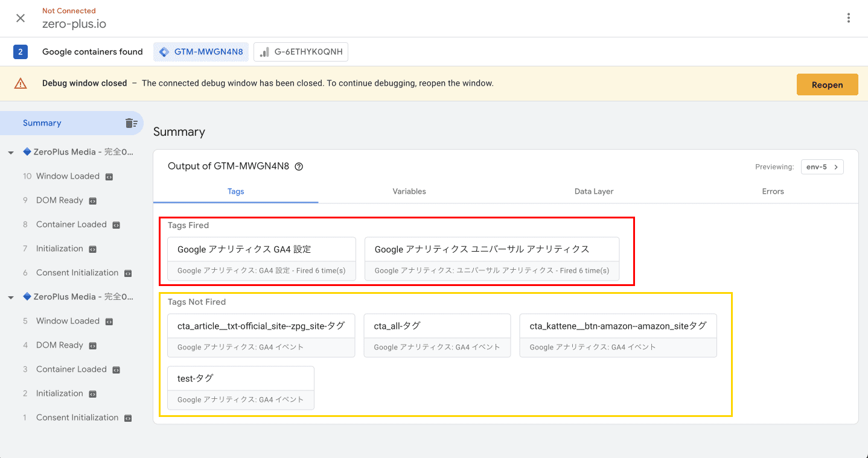This screenshot has height=458, width=868.
Task: Click code icon beside event 10 Window Loaded
Action: coord(109,177)
